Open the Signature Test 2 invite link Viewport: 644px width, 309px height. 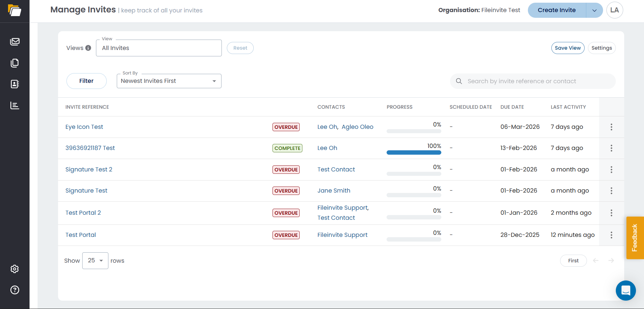[89, 169]
